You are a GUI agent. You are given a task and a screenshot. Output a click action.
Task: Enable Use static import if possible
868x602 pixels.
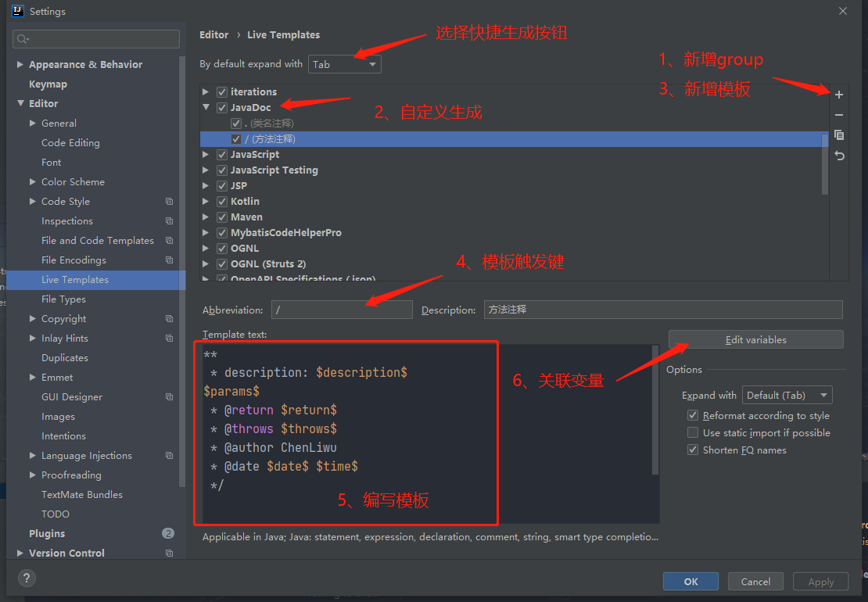tap(692, 433)
